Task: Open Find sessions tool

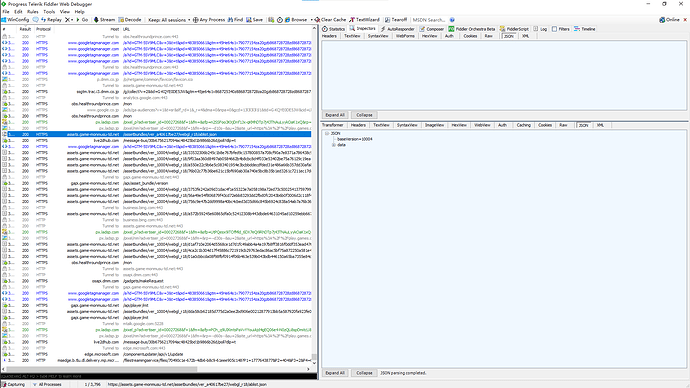Action: pos(235,20)
